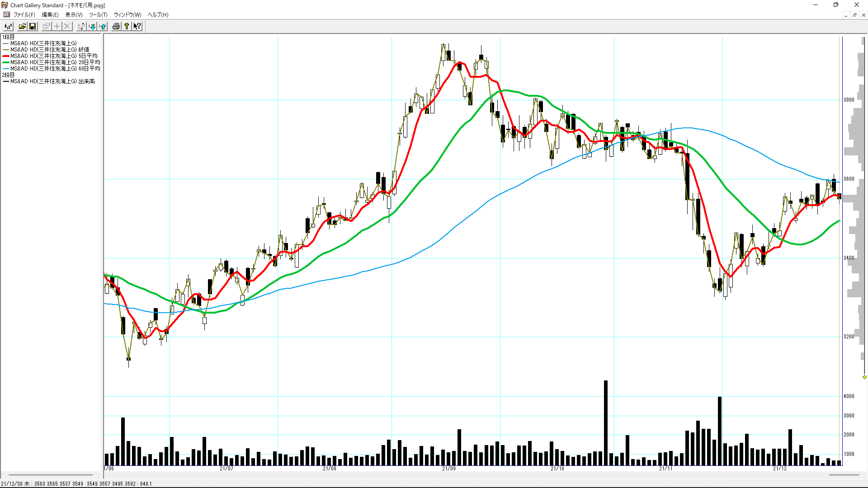Click the yellow question mark help icon
This screenshot has height=488, width=868.
point(127,27)
